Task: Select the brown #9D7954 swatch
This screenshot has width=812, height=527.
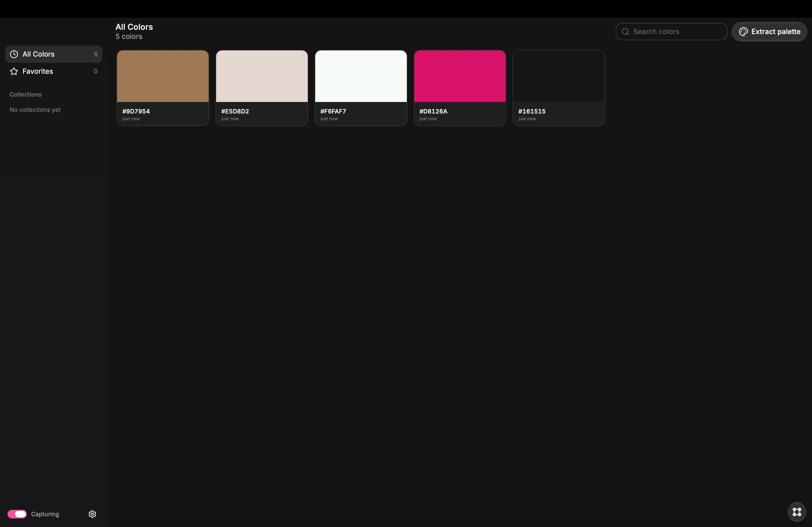Action: 163,76
